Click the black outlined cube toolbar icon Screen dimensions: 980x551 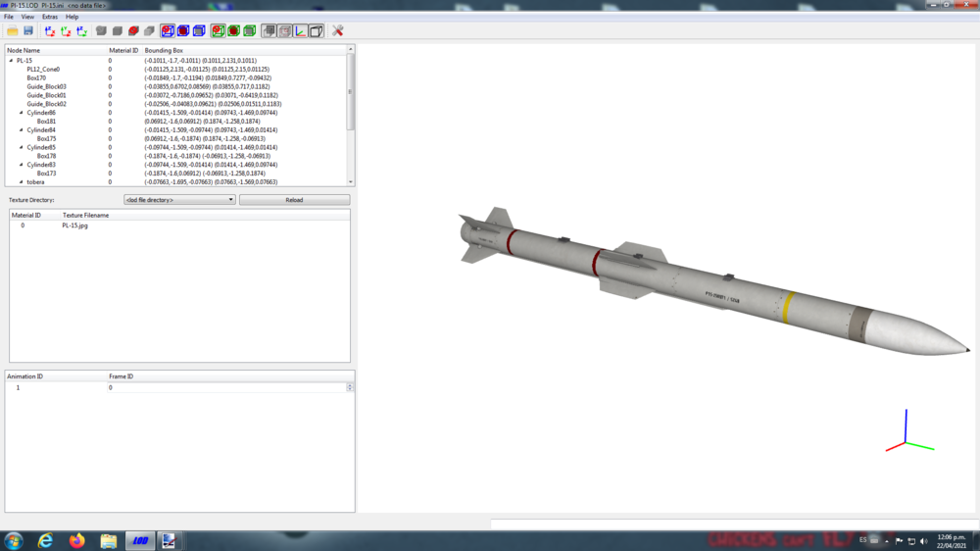click(317, 30)
